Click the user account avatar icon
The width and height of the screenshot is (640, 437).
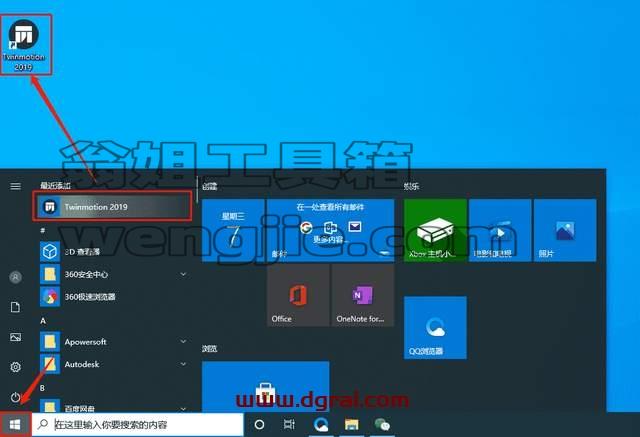tap(16, 277)
